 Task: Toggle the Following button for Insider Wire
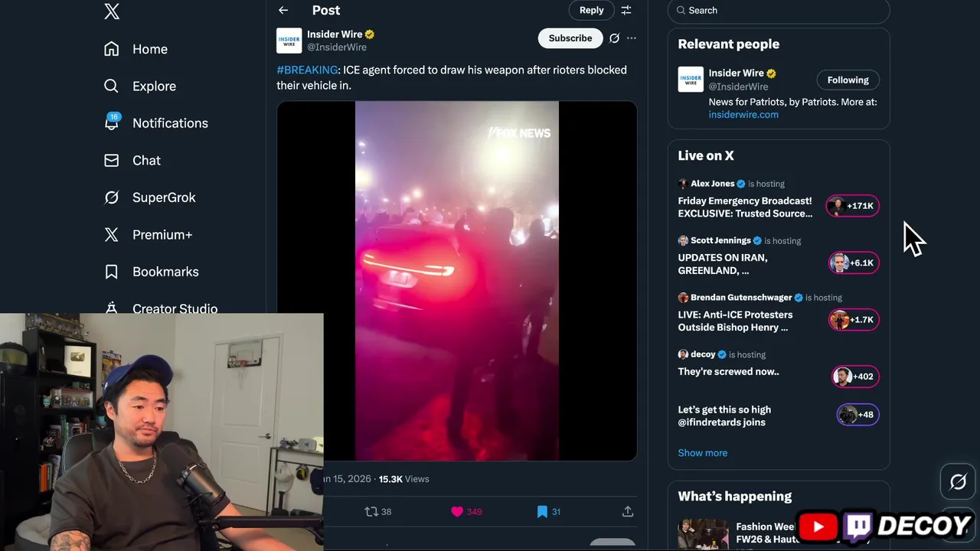coord(848,80)
